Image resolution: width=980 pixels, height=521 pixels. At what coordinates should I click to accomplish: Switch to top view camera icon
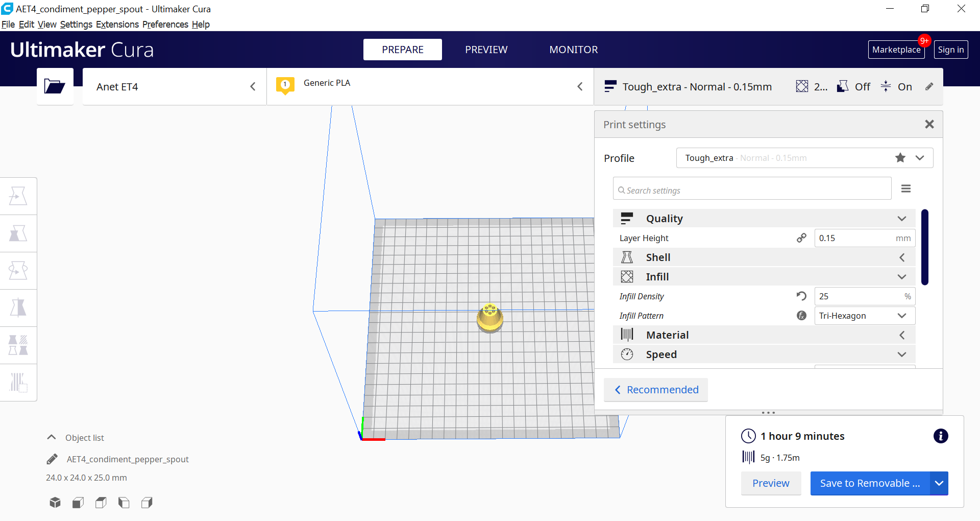pos(101,503)
